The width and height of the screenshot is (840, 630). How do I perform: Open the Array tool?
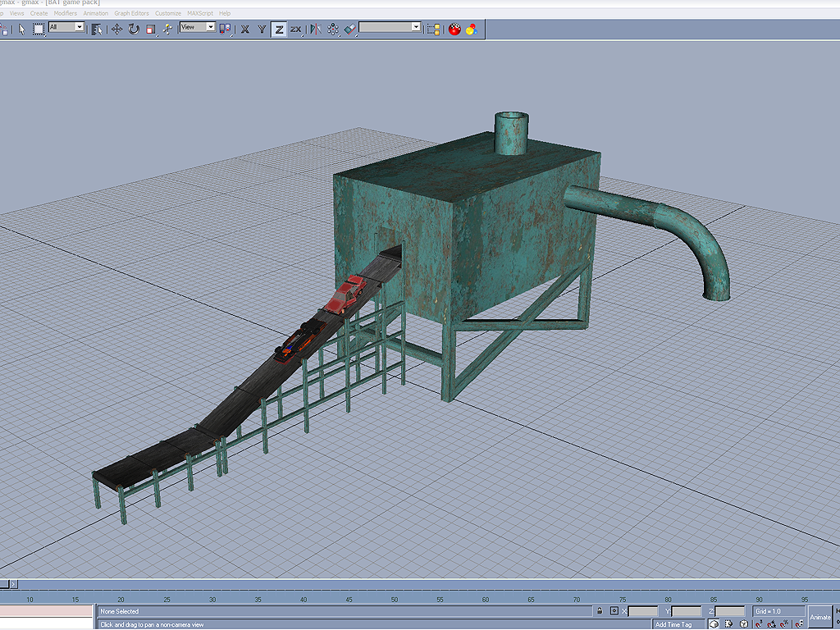333,29
